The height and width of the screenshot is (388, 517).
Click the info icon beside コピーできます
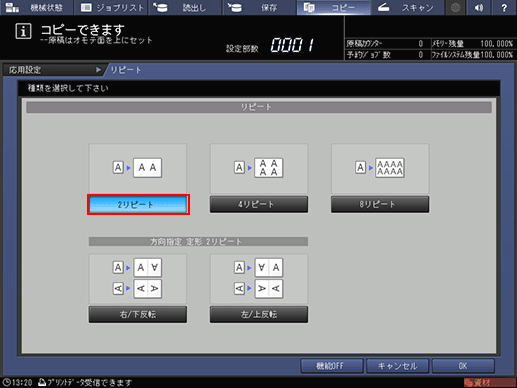coord(23,31)
